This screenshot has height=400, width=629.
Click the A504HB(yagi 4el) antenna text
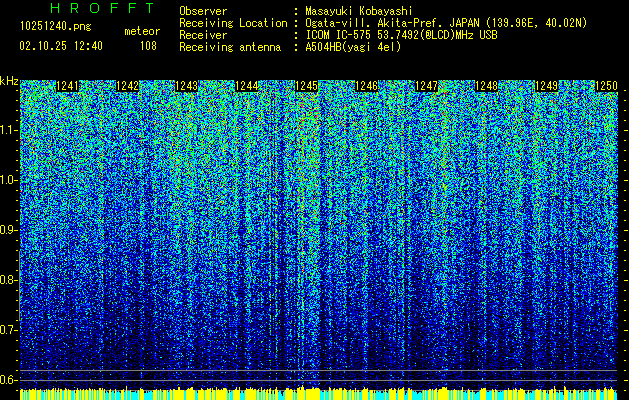click(x=353, y=47)
